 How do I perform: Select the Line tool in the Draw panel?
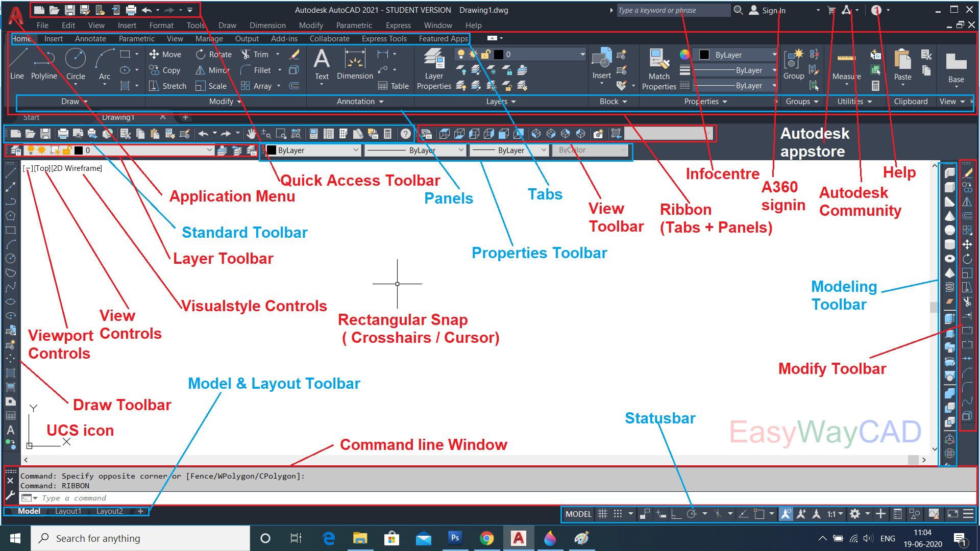click(x=16, y=66)
